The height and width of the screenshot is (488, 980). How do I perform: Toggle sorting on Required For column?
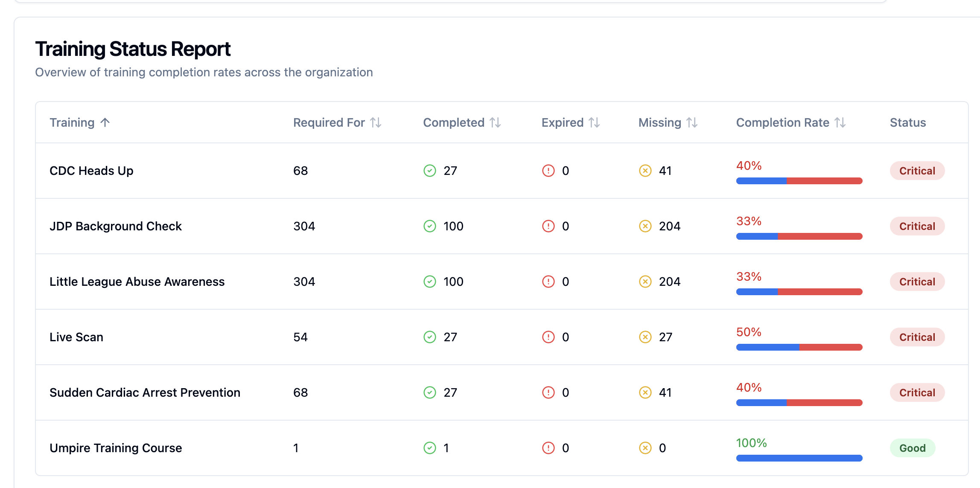pyautogui.click(x=337, y=122)
